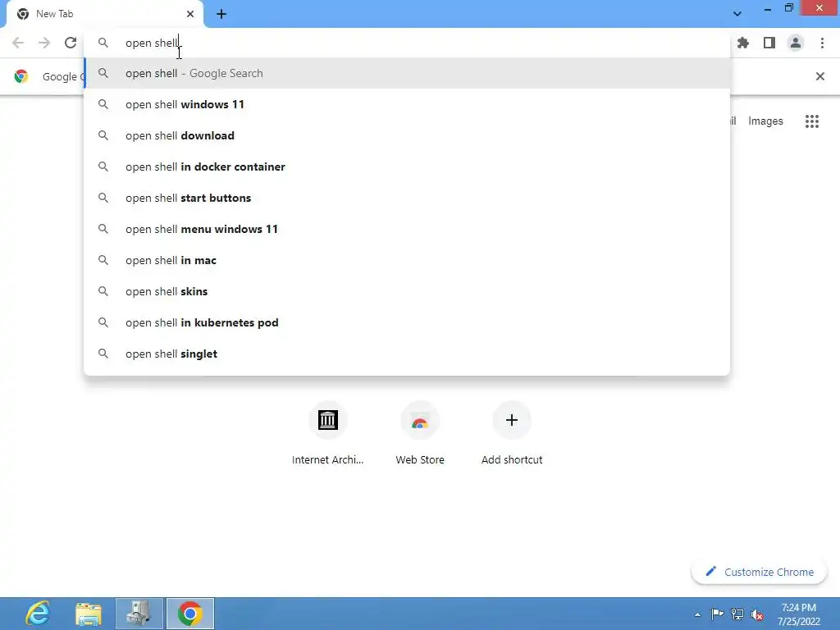Click the Customize Chrome button

759,572
